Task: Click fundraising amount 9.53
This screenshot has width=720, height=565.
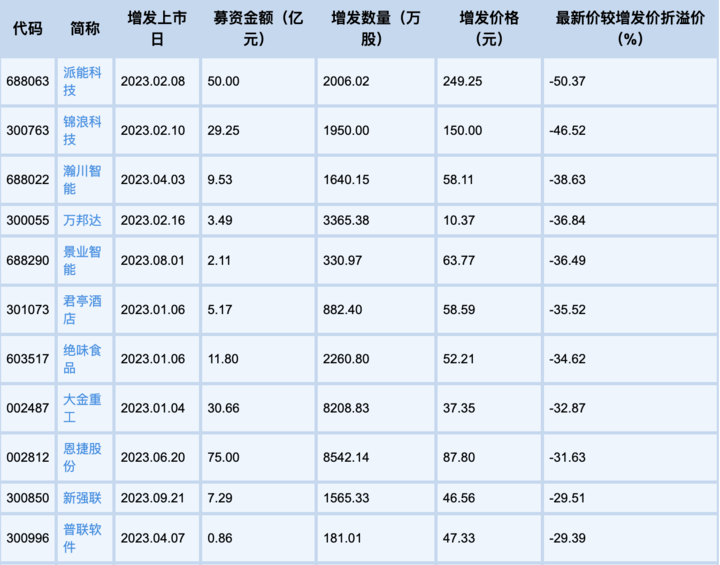Action: [x=220, y=180]
